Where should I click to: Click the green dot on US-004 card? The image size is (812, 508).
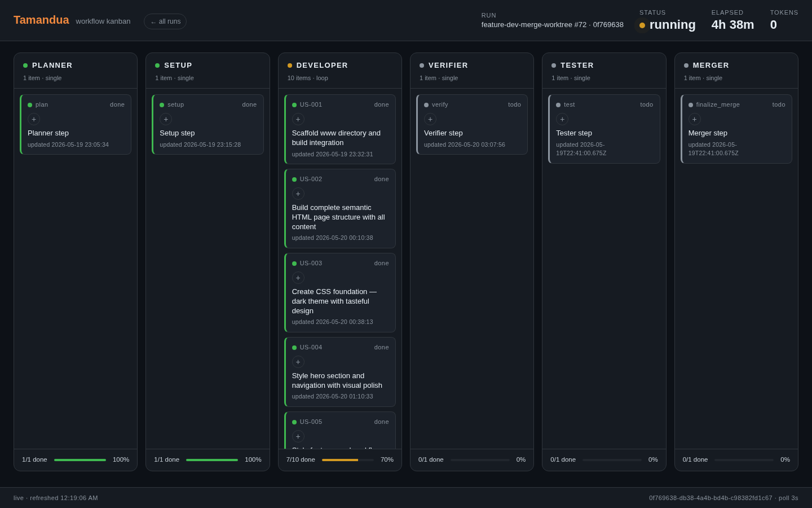[294, 348]
